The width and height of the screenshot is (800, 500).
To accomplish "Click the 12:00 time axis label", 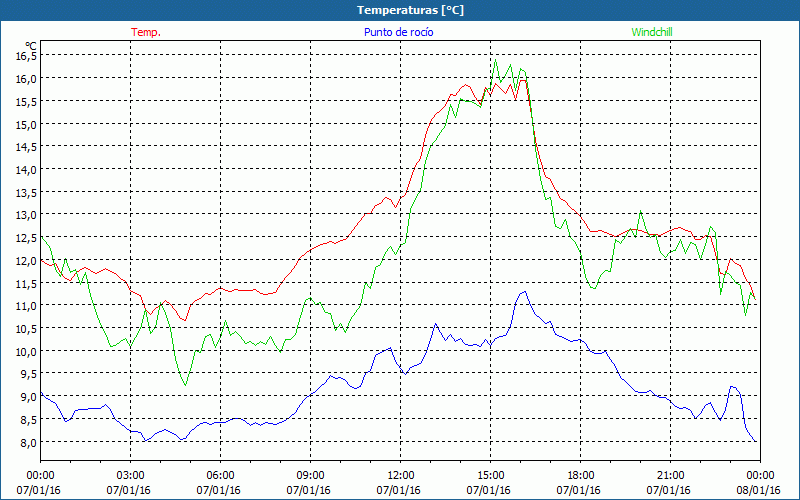I will coord(401,476).
